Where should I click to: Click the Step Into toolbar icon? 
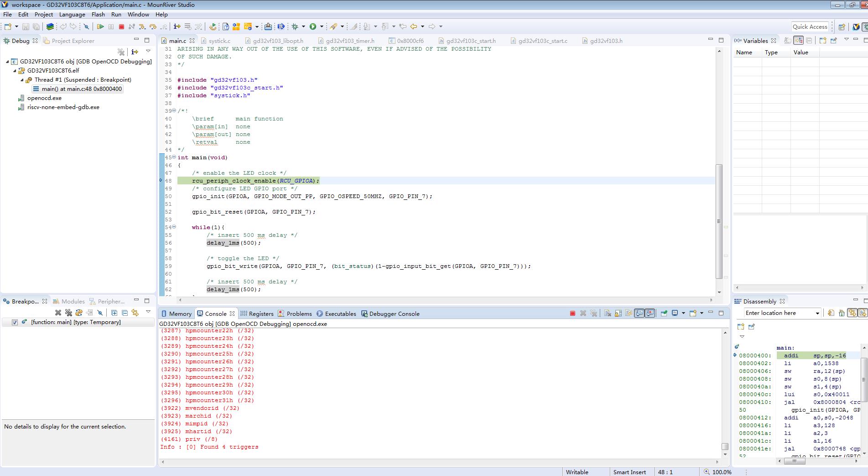pos(142,26)
